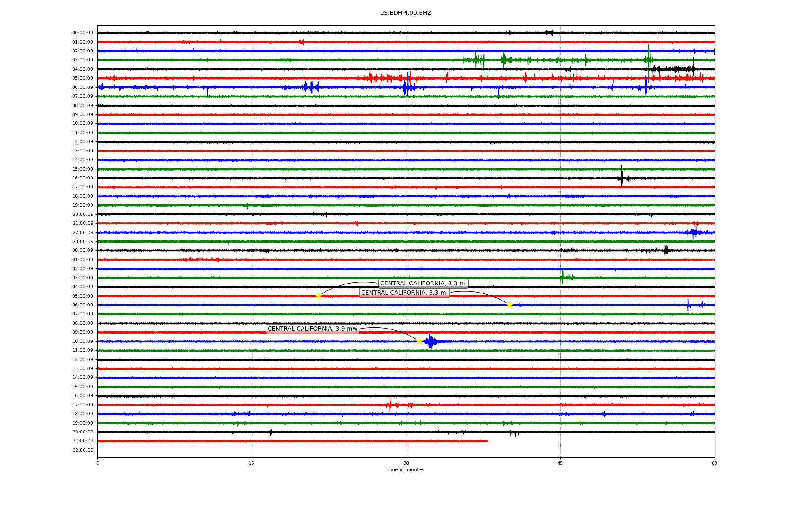Click the black spike on the 16:00:09 trace
812x508 pixels.
622,177
